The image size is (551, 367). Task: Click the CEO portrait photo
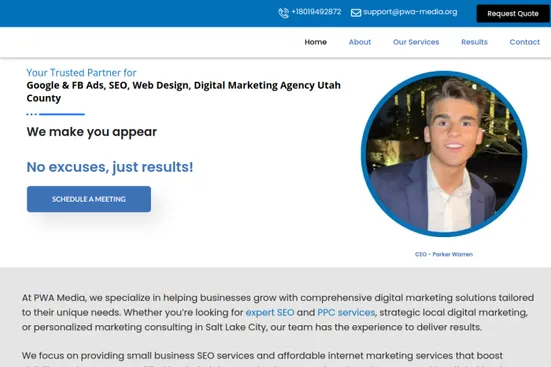[444, 154]
